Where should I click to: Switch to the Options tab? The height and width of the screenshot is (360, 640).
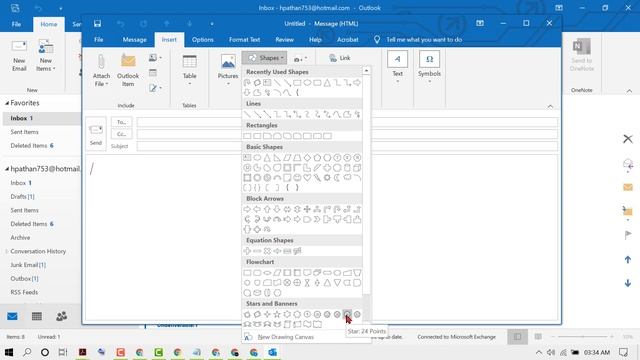point(202,40)
